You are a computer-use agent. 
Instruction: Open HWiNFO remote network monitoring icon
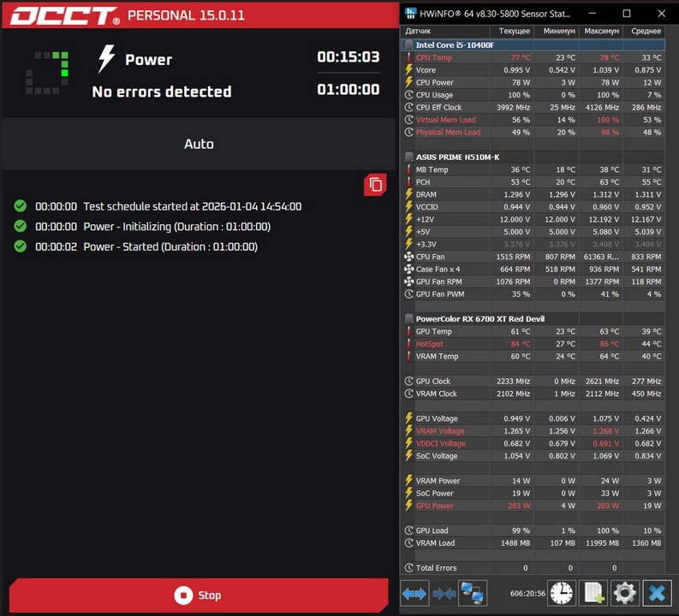(473, 593)
